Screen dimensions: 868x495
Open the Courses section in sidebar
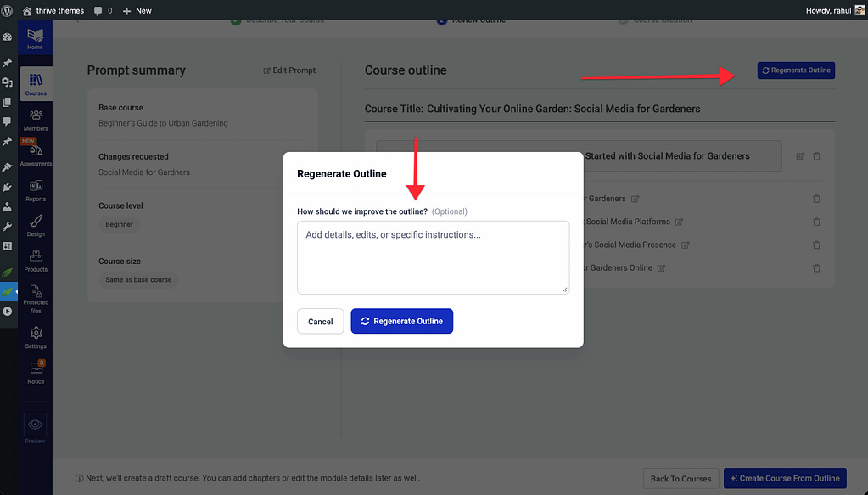[x=36, y=83]
